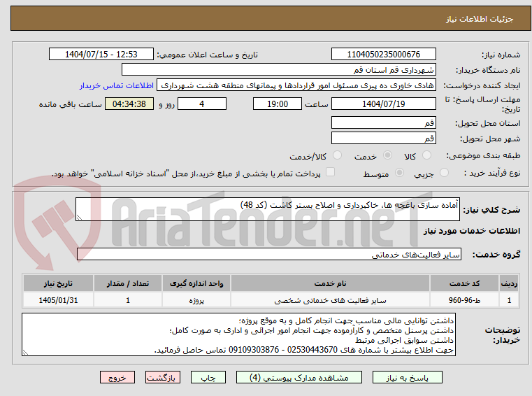The image size is (532, 396).
Task: Click the requester field هادی خاوری ده پیری
Action: (296, 85)
